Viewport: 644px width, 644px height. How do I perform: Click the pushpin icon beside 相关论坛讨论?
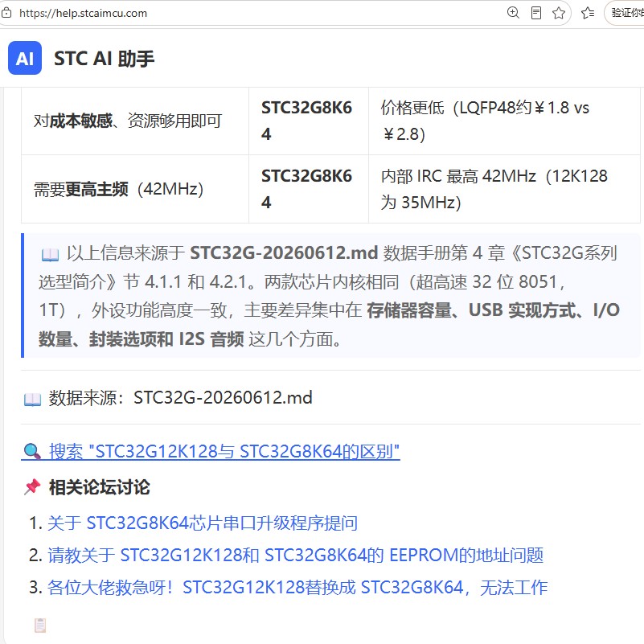click(x=32, y=487)
